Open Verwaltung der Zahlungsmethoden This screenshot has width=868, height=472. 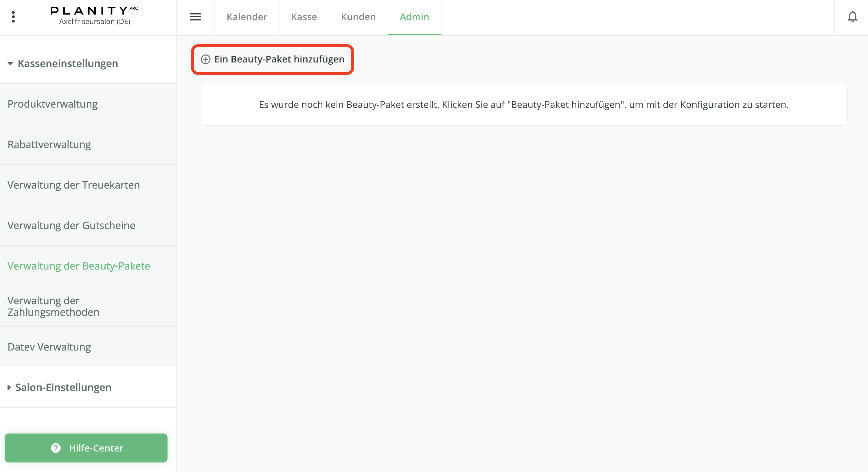[53, 306]
